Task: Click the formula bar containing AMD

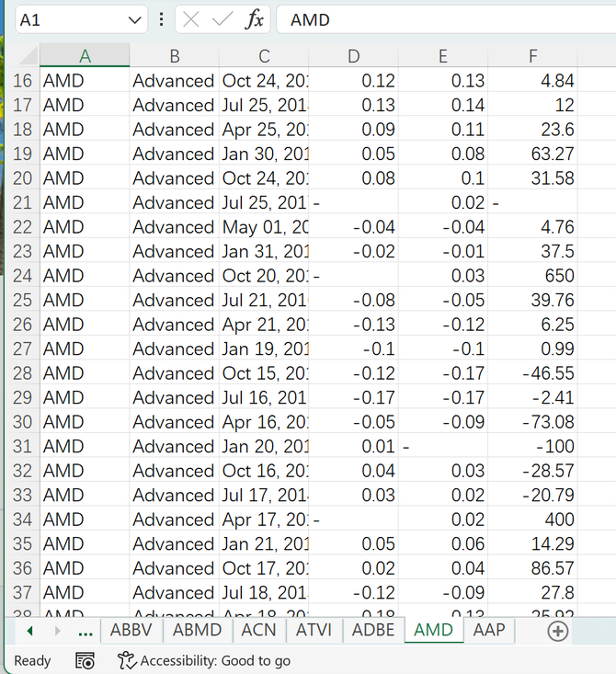Action: tap(446, 20)
